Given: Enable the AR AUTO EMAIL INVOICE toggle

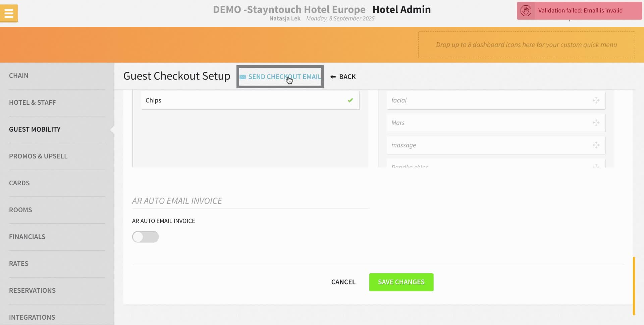Looking at the screenshot, I should coord(145,237).
